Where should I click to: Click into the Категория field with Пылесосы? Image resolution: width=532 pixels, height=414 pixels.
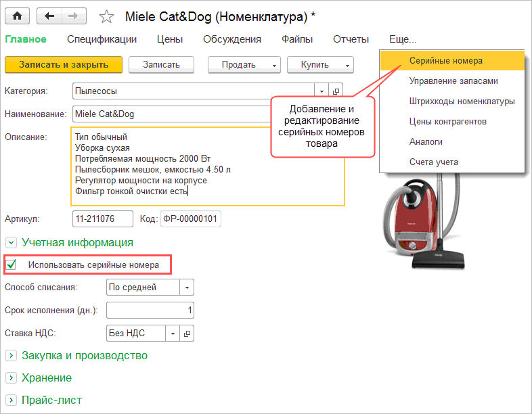pos(194,91)
